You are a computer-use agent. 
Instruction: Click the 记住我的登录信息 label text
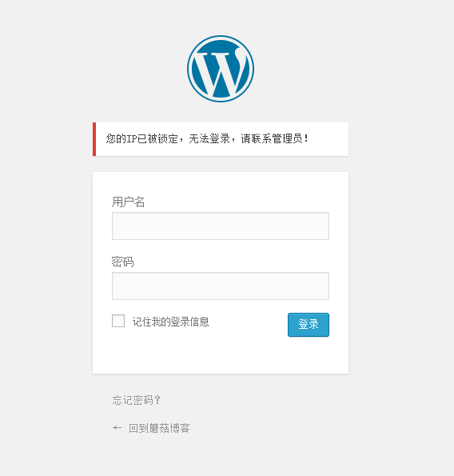pyautogui.click(x=171, y=322)
